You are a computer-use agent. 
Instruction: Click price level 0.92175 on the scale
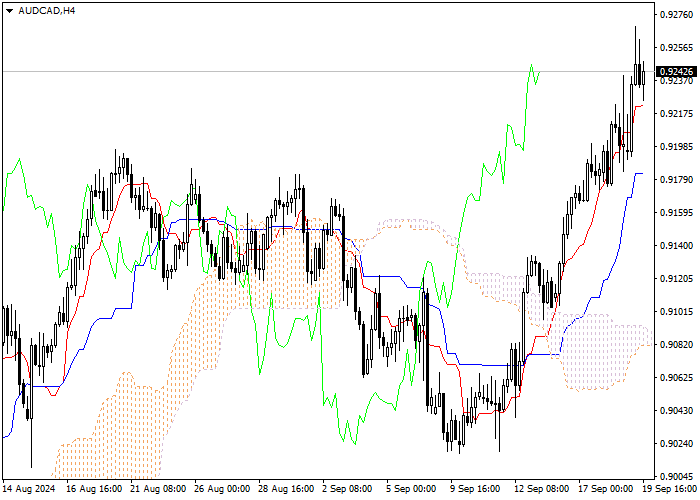point(676,113)
